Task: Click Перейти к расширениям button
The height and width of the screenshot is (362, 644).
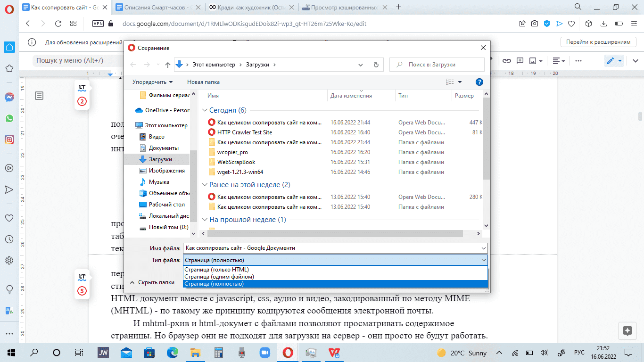Action: (x=598, y=42)
